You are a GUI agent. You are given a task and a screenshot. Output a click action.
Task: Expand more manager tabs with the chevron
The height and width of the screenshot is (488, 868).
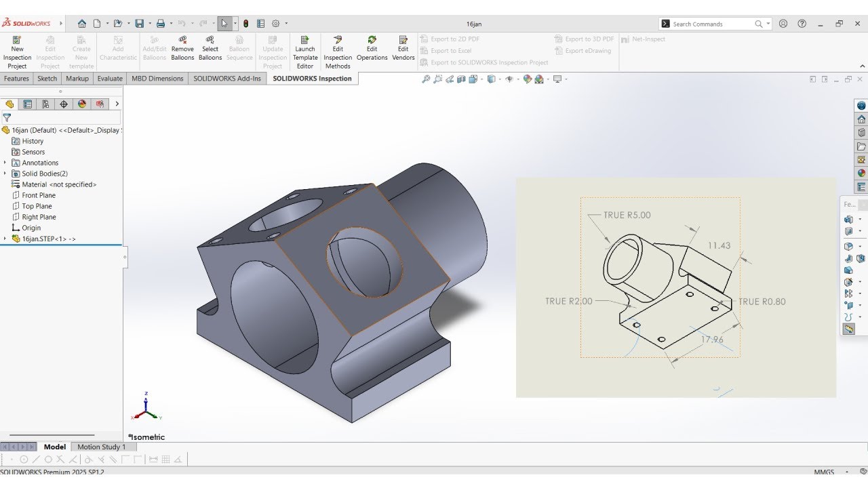pos(117,104)
